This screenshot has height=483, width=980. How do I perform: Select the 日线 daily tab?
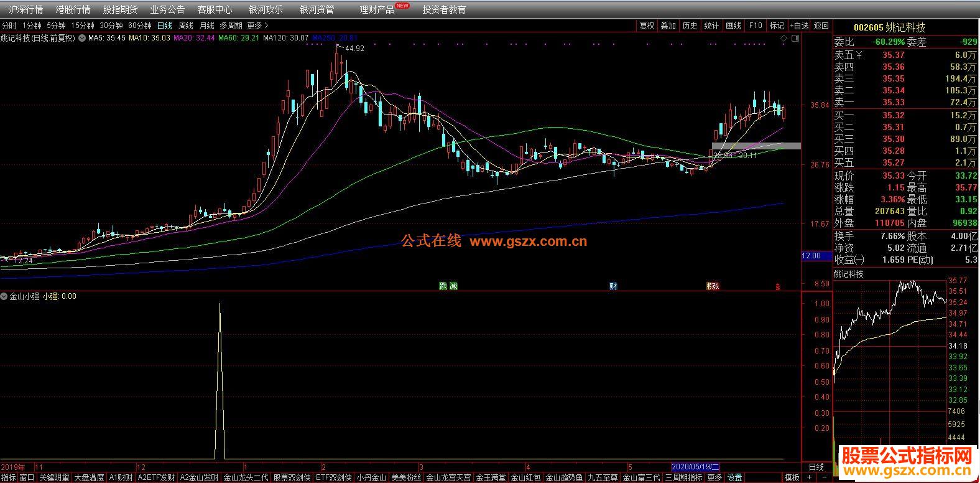point(164,26)
